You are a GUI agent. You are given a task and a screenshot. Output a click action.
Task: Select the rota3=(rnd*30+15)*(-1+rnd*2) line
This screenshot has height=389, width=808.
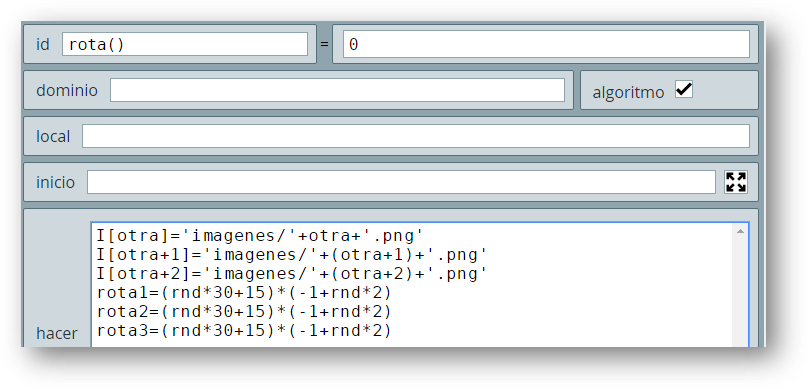[x=244, y=331]
